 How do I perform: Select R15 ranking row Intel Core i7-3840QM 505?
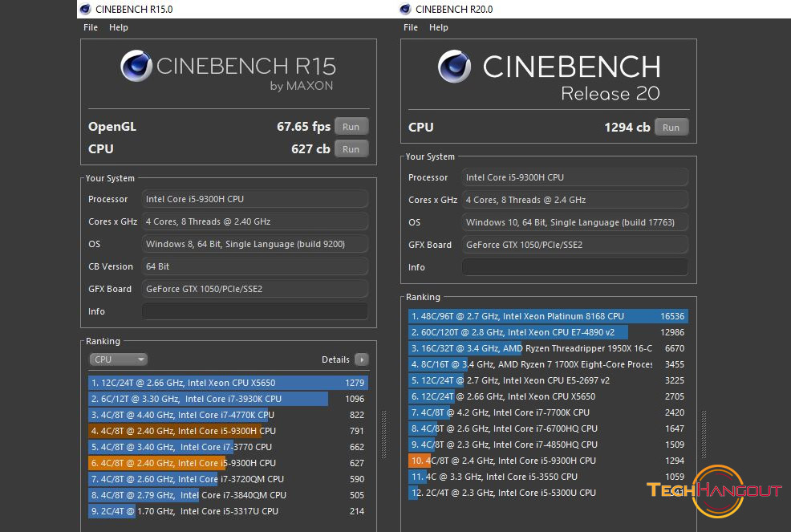click(x=228, y=495)
